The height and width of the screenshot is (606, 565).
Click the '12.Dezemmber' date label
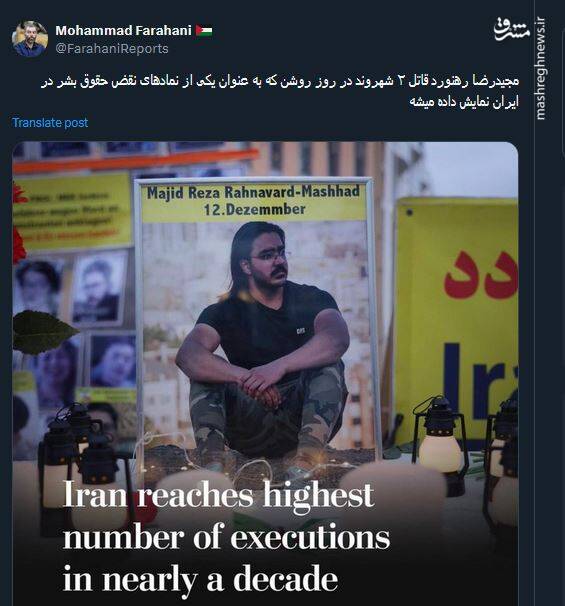pyautogui.click(x=255, y=210)
